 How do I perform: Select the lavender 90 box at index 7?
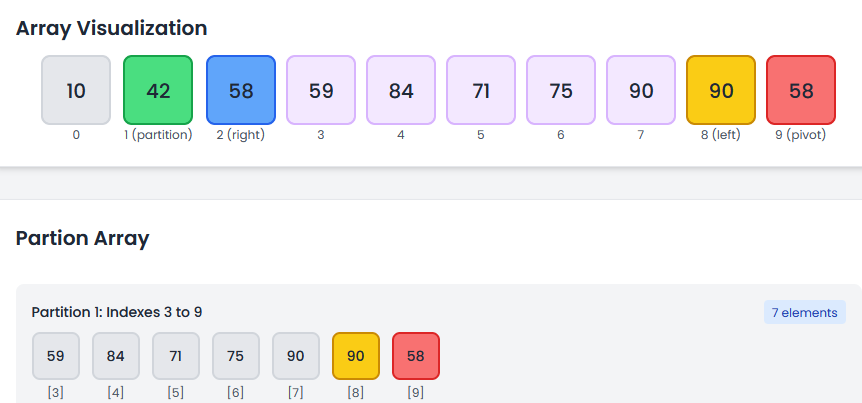point(641,90)
